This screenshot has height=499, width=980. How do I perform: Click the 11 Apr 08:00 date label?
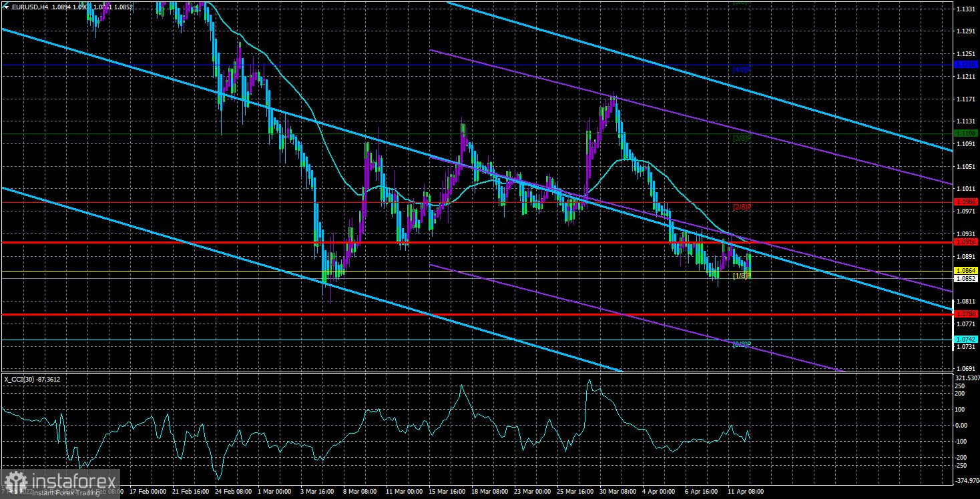[x=745, y=491]
